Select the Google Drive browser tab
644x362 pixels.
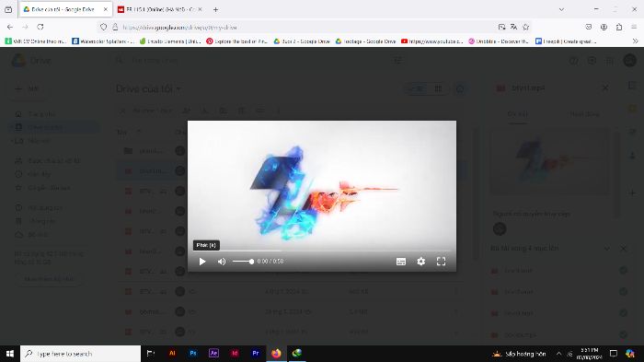pos(65,9)
